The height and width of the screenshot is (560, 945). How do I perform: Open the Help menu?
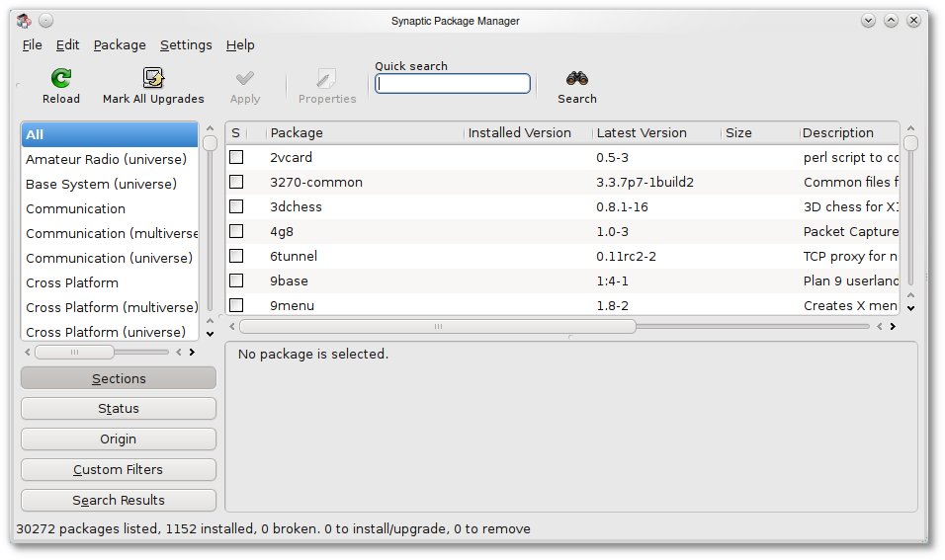(240, 45)
